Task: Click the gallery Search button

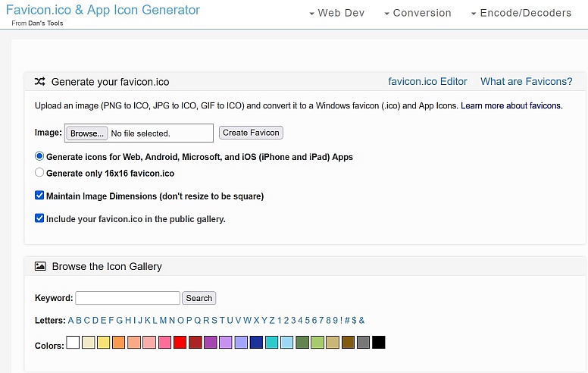Action: (199, 298)
